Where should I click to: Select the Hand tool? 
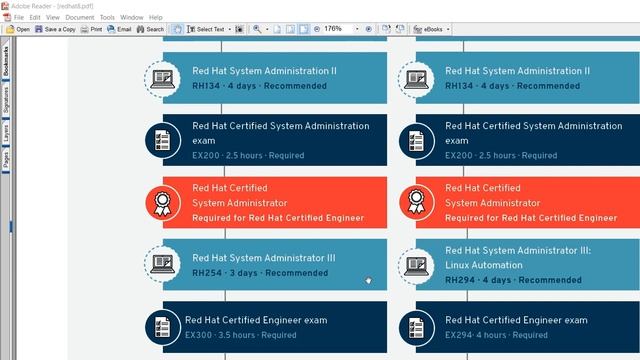(177, 29)
